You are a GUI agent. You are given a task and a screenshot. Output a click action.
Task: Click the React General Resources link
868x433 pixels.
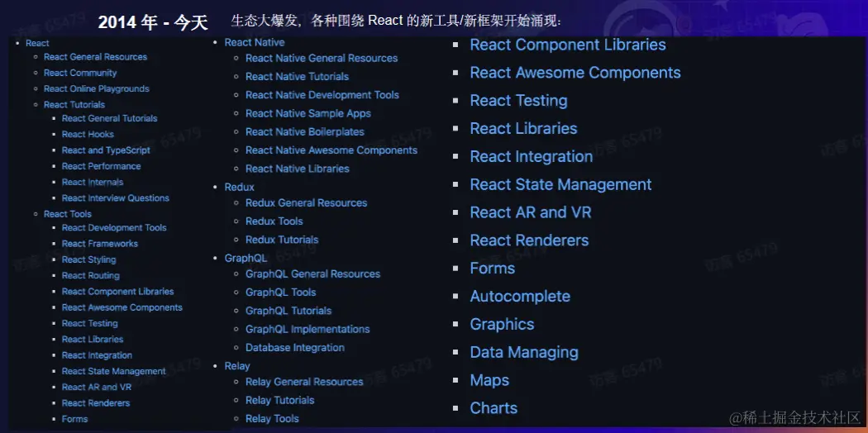95,57
